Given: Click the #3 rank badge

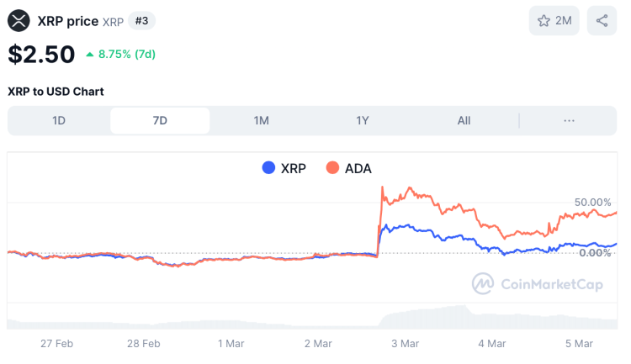Looking at the screenshot, I should [x=143, y=21].
